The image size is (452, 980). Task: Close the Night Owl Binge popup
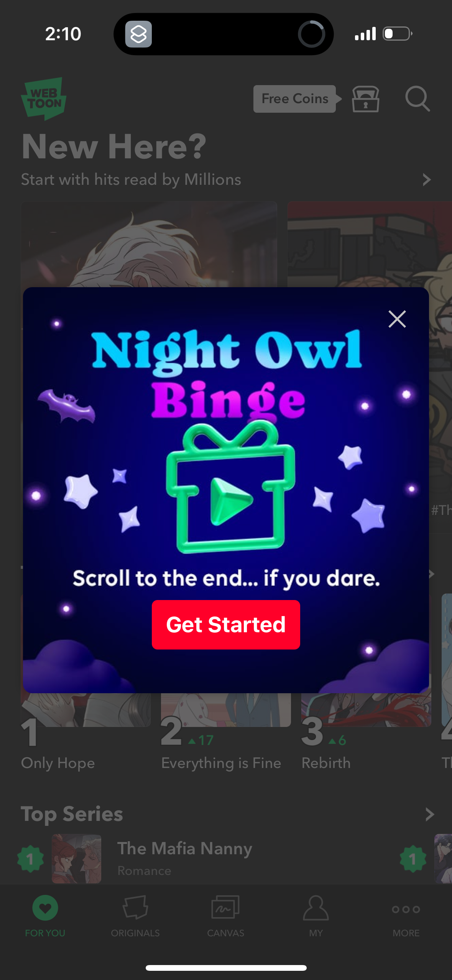397,319
